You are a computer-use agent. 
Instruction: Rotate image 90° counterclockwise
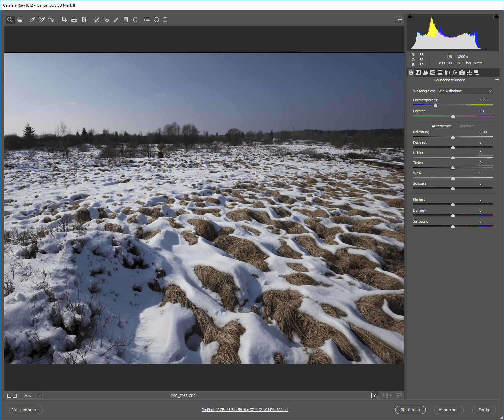[x=156, y=20]
